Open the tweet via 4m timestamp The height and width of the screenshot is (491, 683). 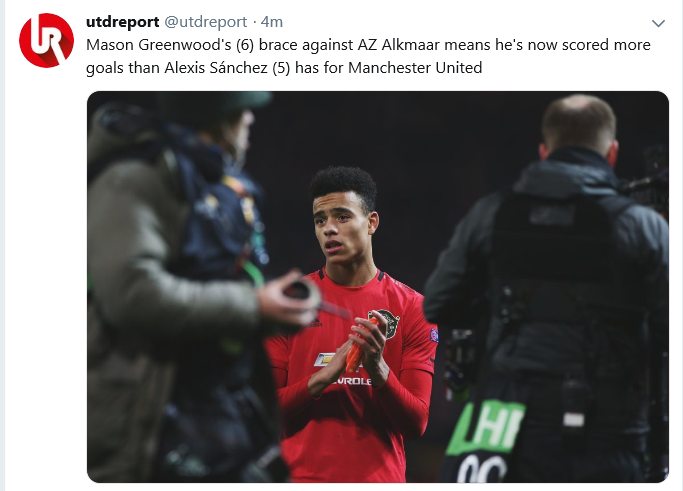(272, 21)
